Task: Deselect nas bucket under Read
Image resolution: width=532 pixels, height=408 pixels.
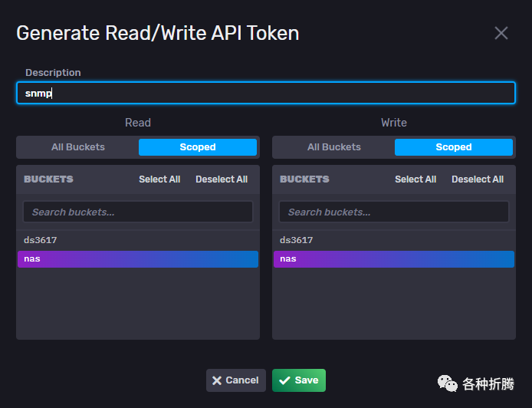Action: (x=138, y=259)
